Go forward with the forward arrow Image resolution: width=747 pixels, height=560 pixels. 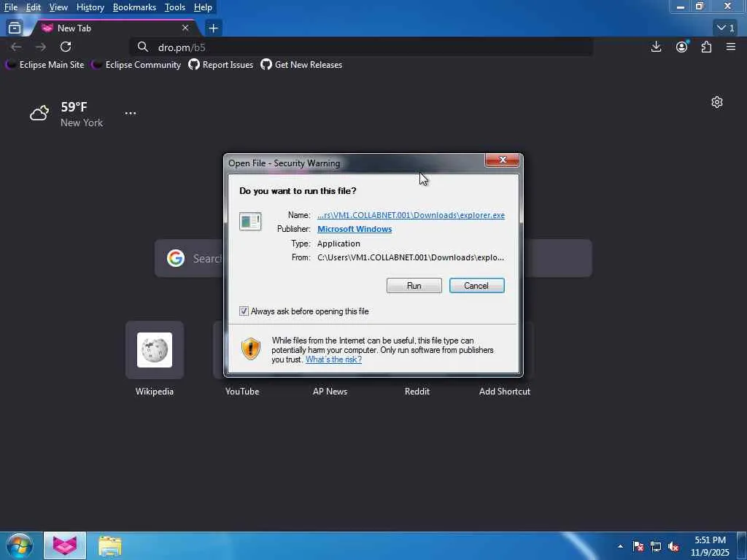point(41,47)
